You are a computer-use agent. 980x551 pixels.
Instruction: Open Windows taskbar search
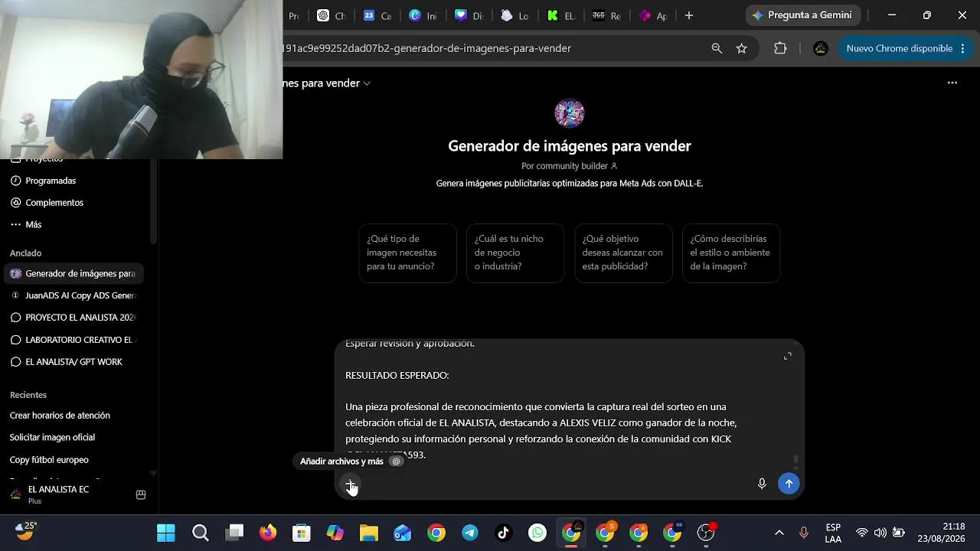point(201,533)
